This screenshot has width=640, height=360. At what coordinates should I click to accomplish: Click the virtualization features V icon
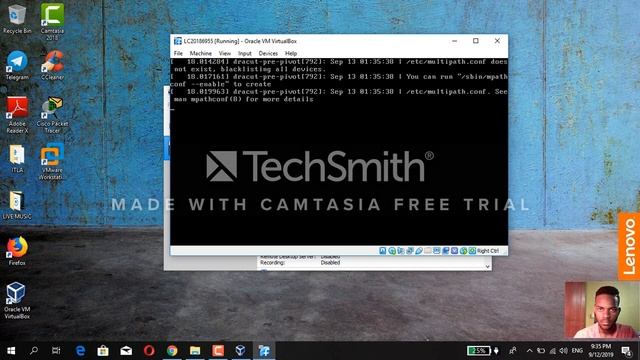[x=454, y=251]
